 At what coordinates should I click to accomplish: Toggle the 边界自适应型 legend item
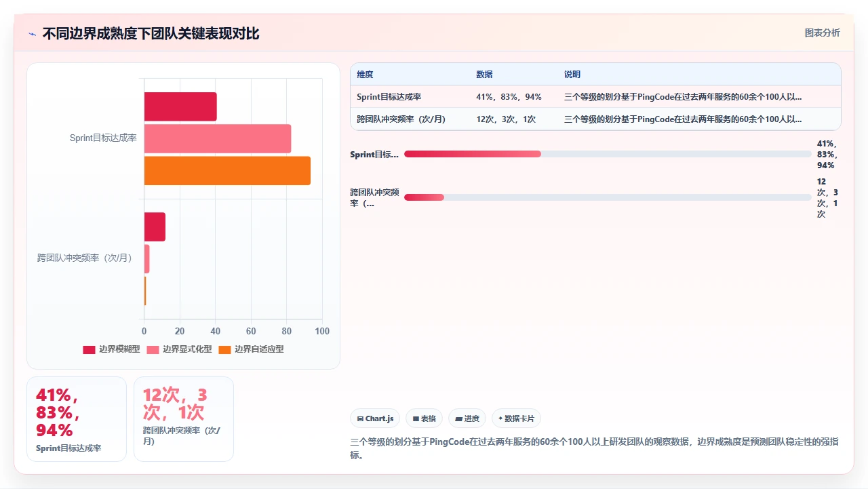coord(251,349)
